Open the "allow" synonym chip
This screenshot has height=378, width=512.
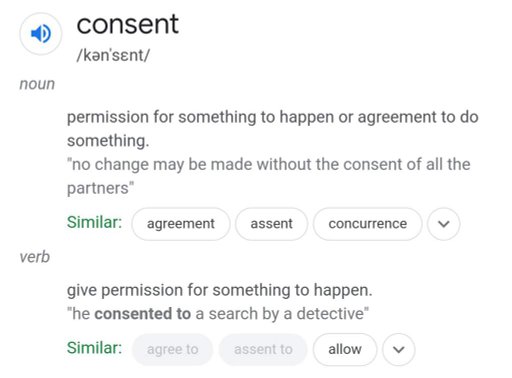pyautogui.click(x=345, y=349)
